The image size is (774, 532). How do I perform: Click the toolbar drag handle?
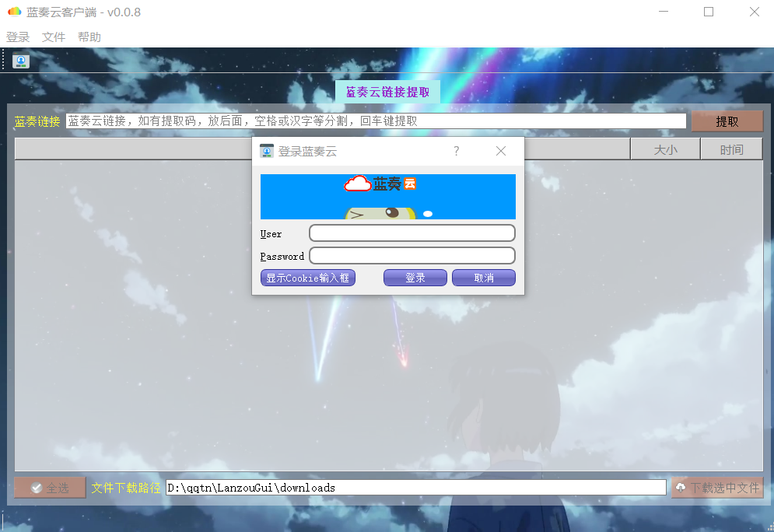click(3, 60)
